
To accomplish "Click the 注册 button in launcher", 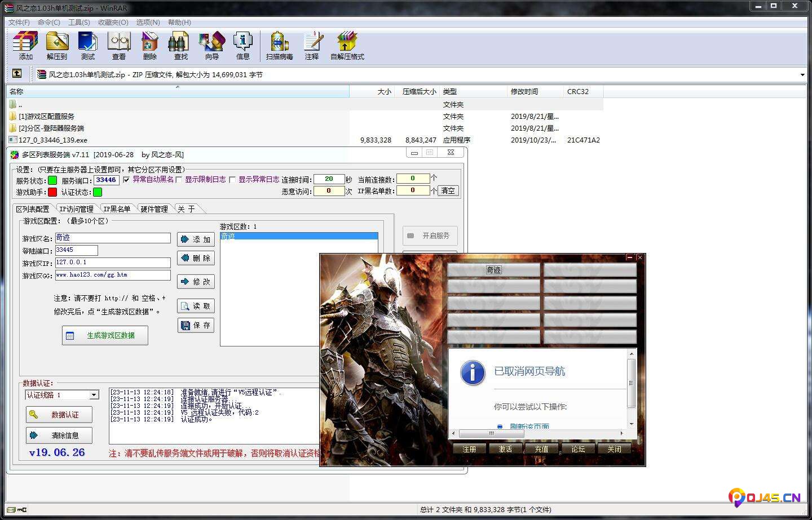I will tap(469, 449).
